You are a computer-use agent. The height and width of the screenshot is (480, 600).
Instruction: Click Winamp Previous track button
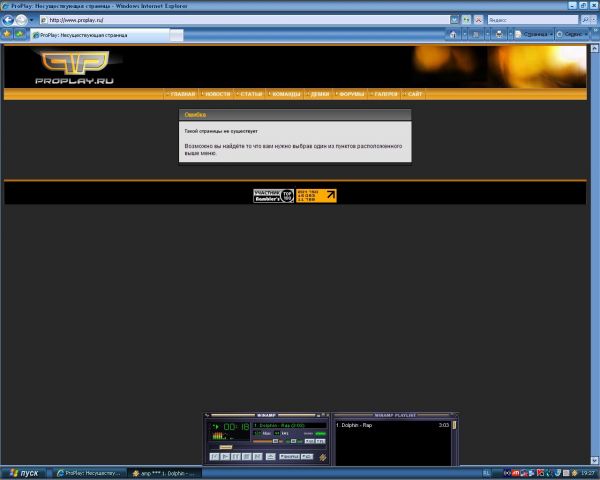pos(214,457)
